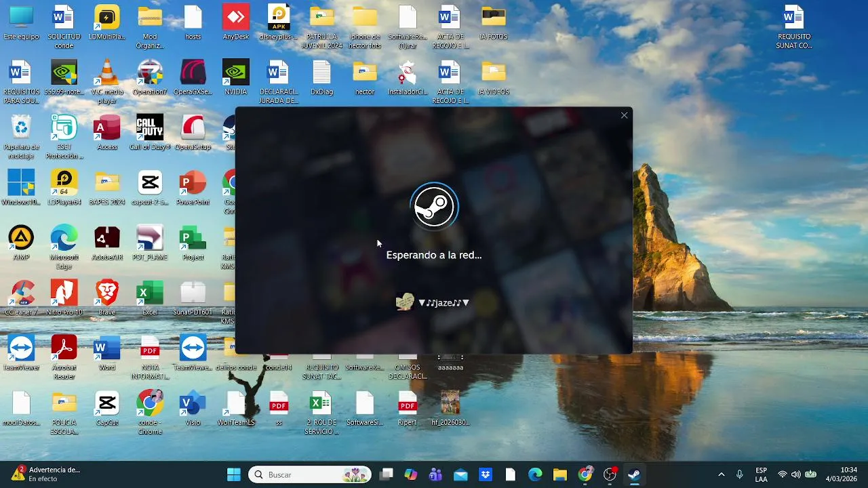Image resolution: width=868 pixels, height=488 pixels.
Task: Select the Riper1 PDF file
Action: pyautogui.click(x=408, y=407)
